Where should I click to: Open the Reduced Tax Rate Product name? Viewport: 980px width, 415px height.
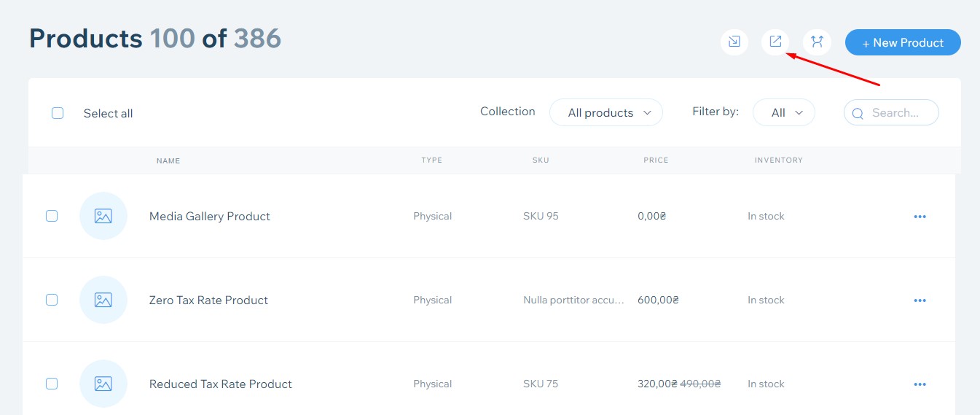click(221, 384)
